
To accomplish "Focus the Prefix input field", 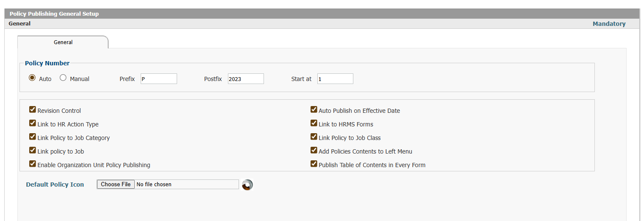I will click(159, 78).
